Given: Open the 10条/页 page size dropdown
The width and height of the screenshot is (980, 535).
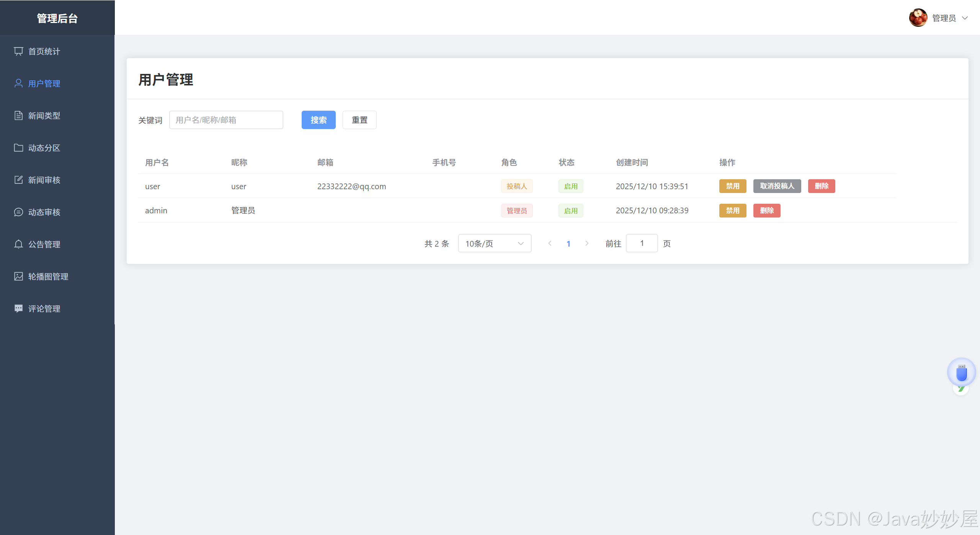Looking at the screenshot, I should [494, 244].
